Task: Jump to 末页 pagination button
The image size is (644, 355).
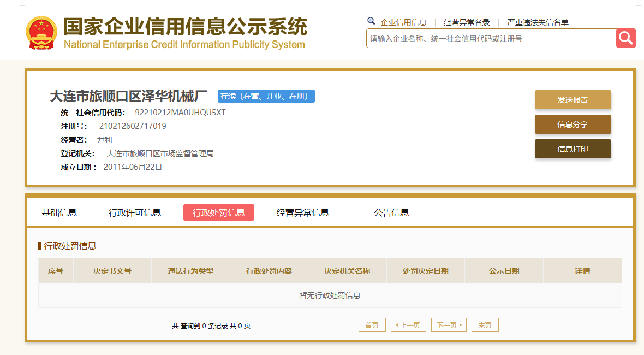Action: (x=485, y=324)
